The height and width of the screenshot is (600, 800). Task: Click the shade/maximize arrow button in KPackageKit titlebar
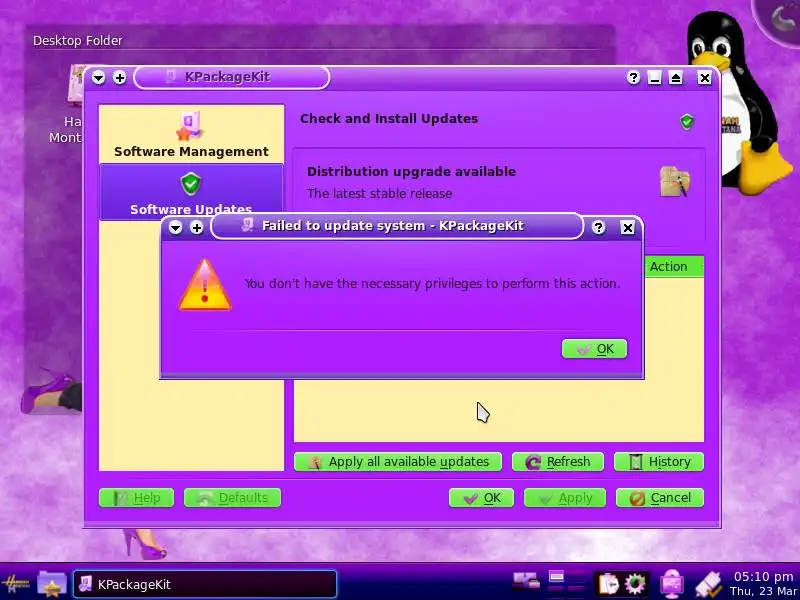click(x=676, y=78)
